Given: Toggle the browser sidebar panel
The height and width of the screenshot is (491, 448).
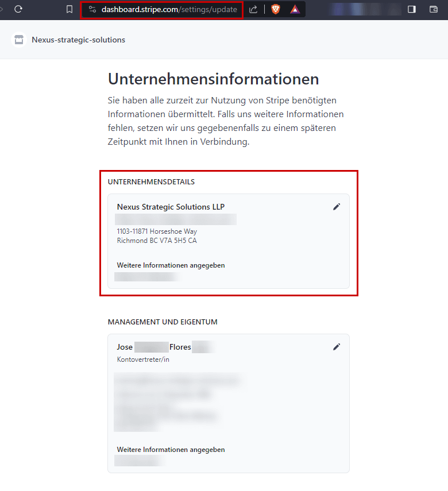Looking at the screenshot, I should 412,9.
